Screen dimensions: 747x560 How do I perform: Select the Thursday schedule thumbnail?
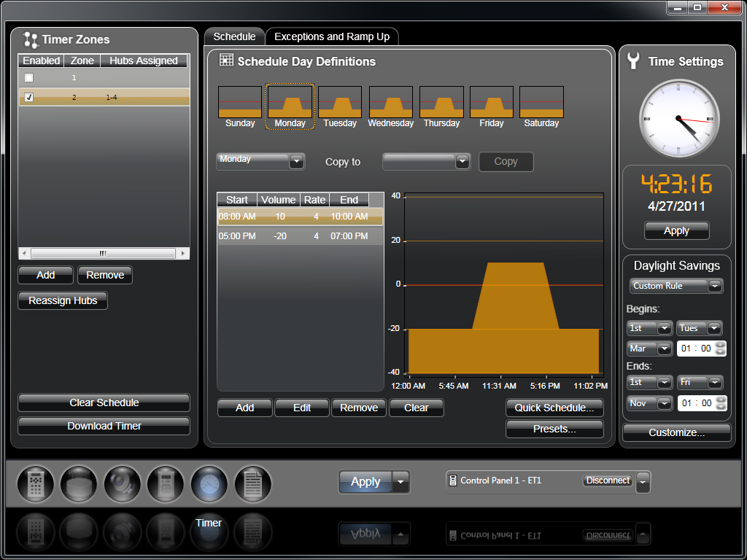click(x=441, y=108)
